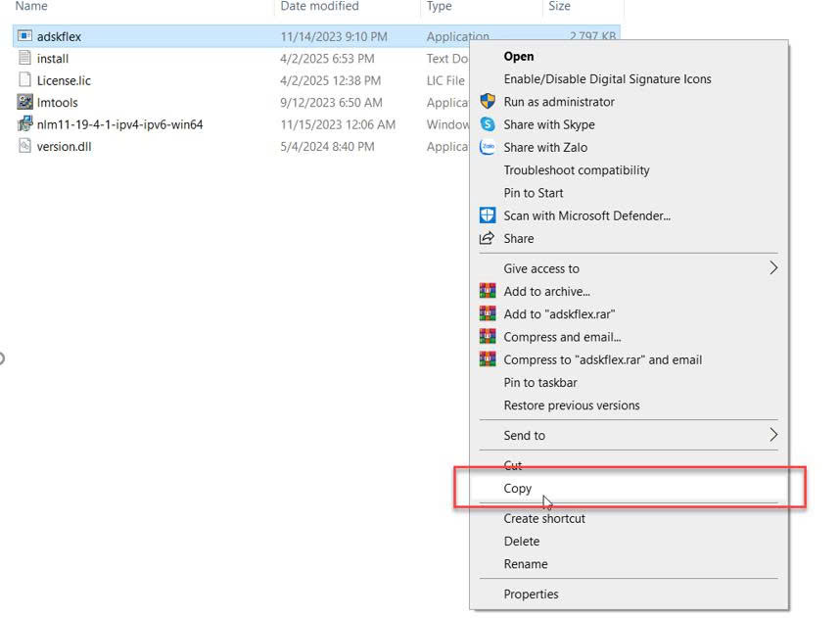Choose Open from the context menu
840x618 pixels.
pos(519,56)
